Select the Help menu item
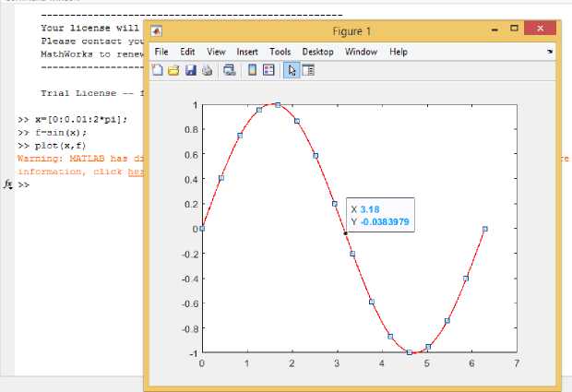Viewport: 572px width, 392px height. click(399, 52)
